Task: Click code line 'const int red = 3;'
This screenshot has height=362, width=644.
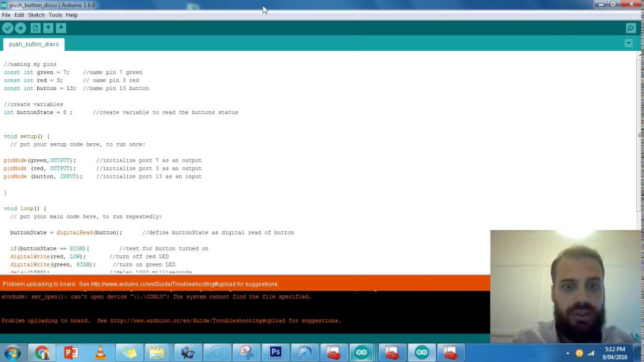Action: tap(33, 80)
